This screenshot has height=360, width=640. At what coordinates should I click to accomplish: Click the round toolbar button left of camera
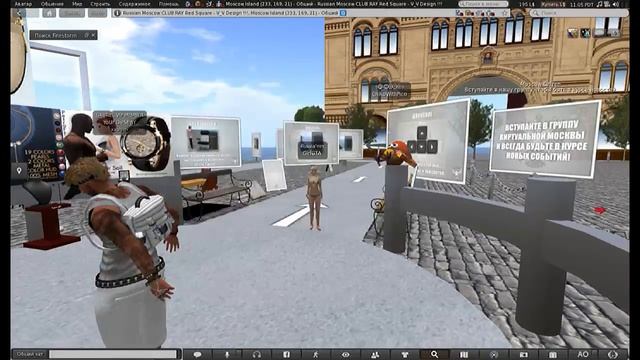(x=494, y=354)
